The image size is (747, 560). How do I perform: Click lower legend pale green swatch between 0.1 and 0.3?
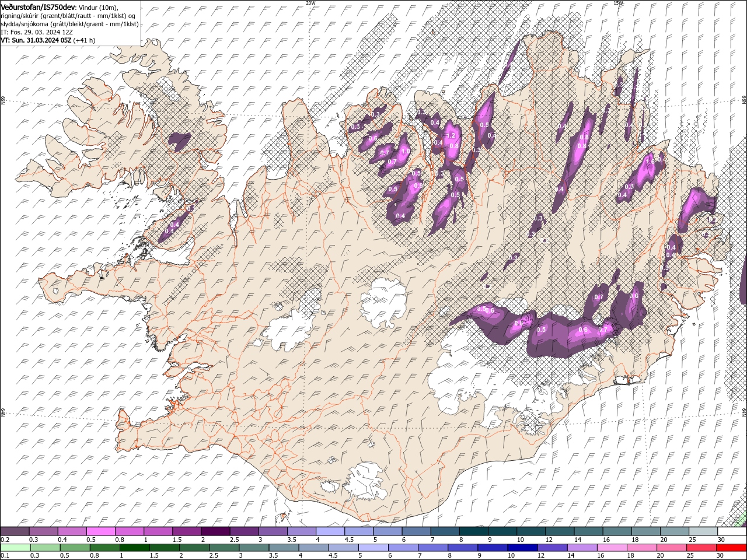[x=15, y=547]
